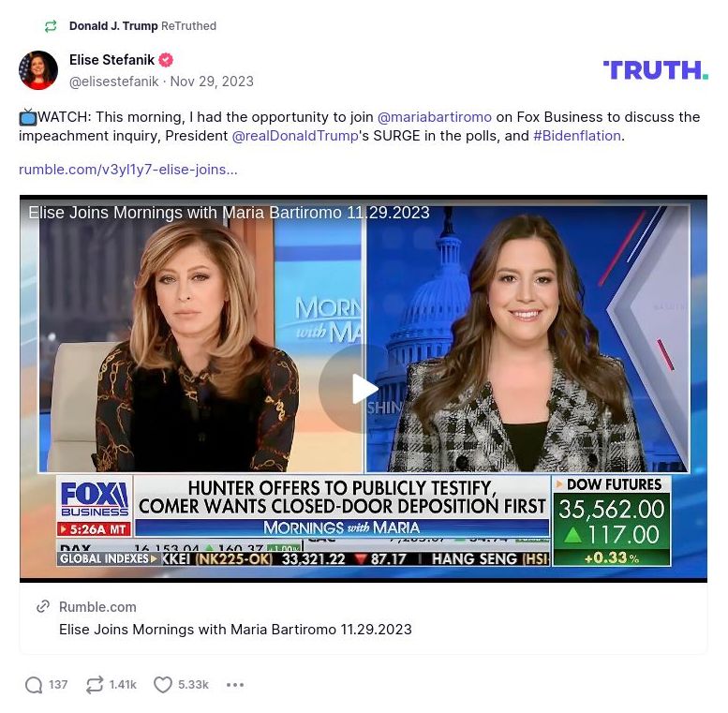Open the @mariabartiromo mention
This screenshot has height=713, width=728.
pos(435,117)
